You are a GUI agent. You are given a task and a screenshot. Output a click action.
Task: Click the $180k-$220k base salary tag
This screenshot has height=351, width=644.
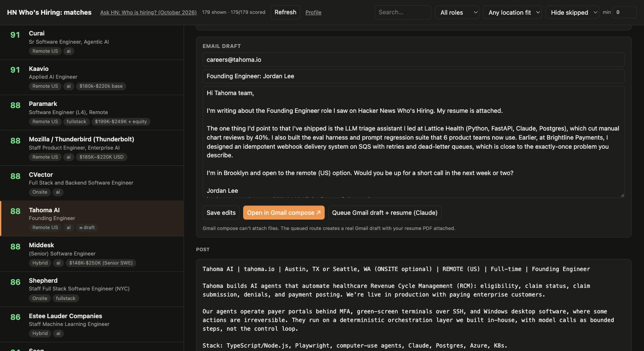tap(101, 86)
